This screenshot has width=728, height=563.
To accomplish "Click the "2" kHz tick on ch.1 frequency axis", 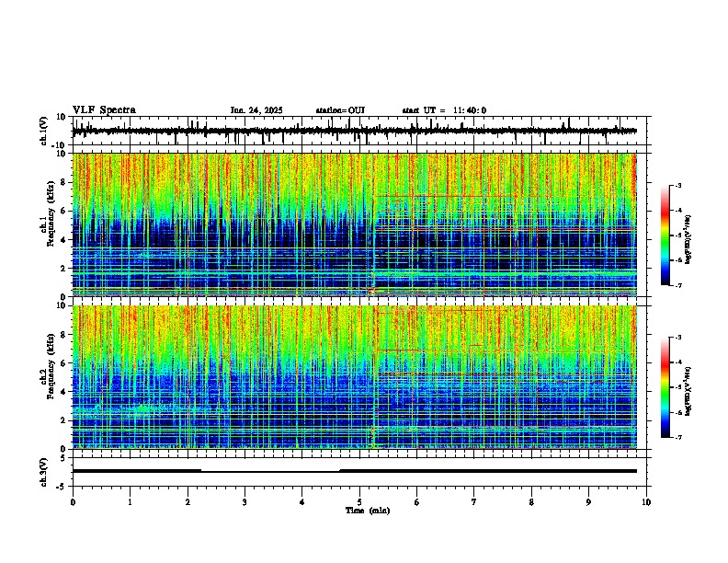I will pos(63,269).
